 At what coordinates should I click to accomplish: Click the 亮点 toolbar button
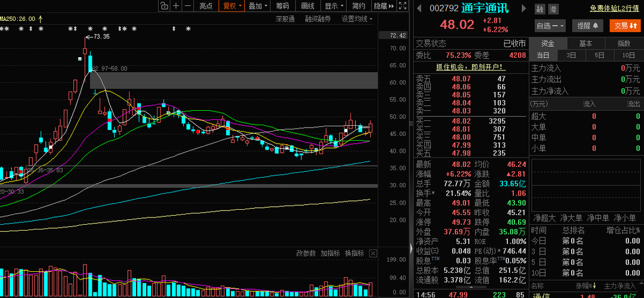click(206, 6)
